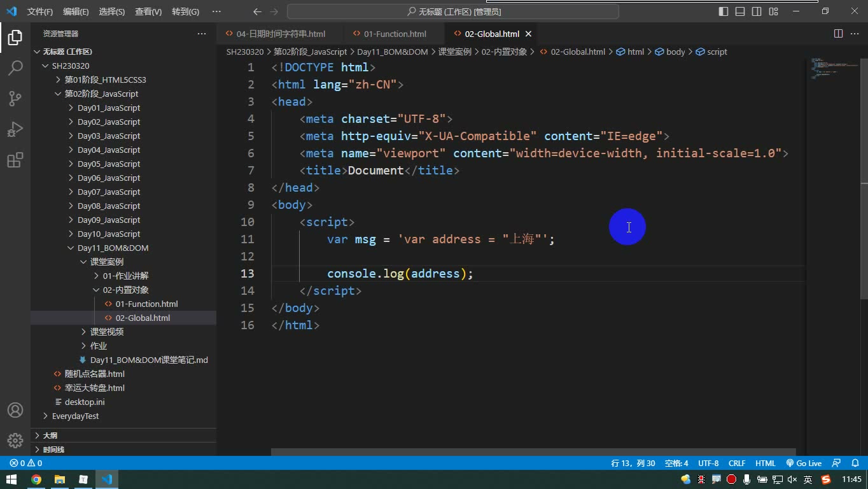Split the editor to the right
This screenshot has height=489, width=868.
(x=838, y=34)
